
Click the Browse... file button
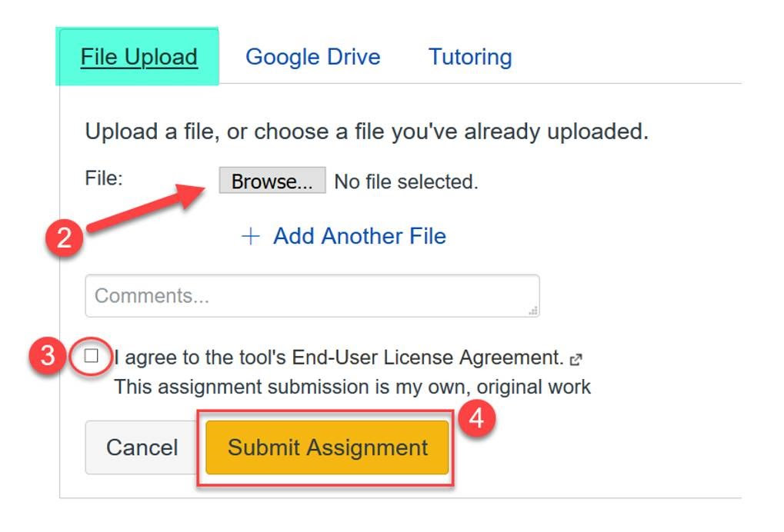coord(272,181)
